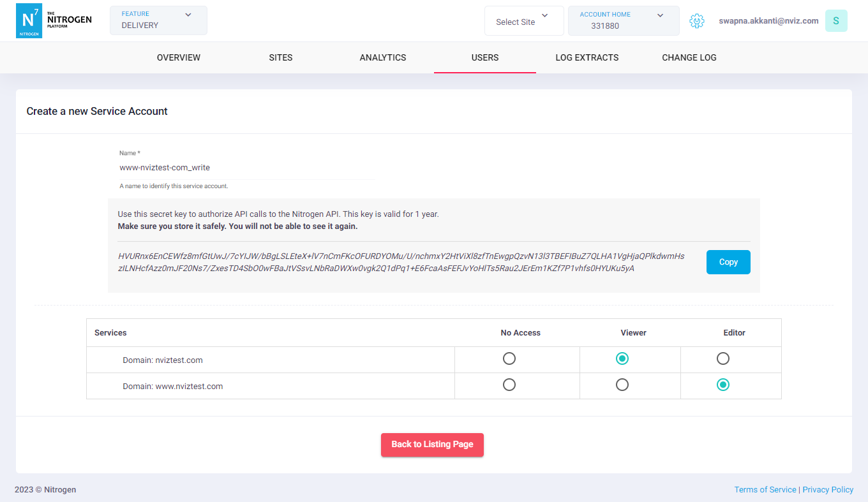Click the Nitrogen N7 logo

[29, 20]
